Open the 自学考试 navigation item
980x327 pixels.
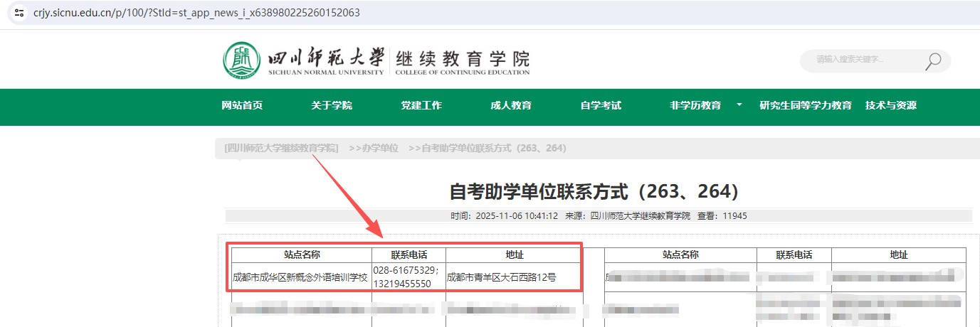(601, 105)
